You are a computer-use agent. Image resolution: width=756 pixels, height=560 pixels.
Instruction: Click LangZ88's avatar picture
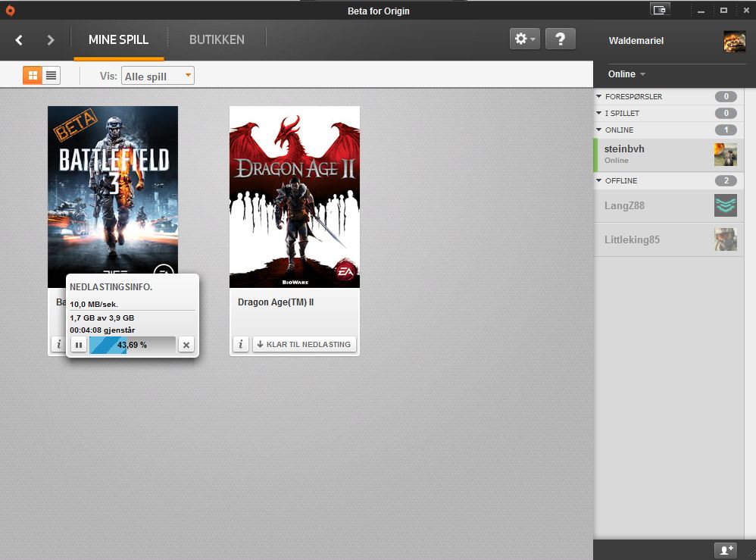[726, 205]
